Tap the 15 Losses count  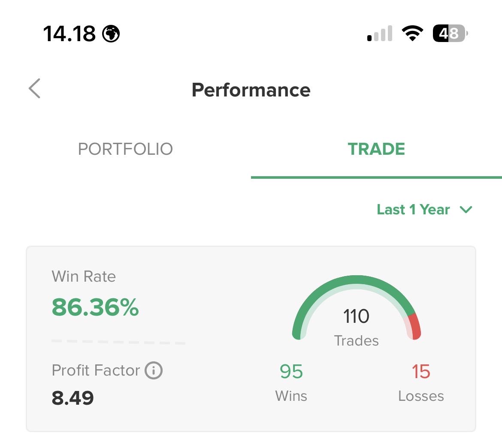tap(421, 372)
